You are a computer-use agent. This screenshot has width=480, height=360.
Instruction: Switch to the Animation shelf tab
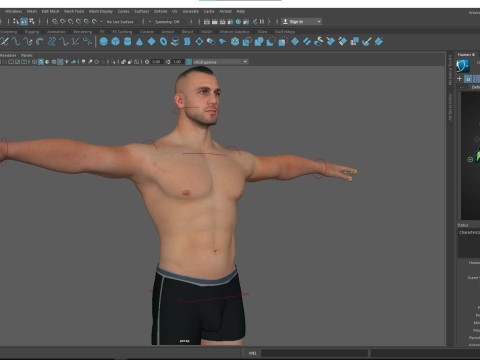pyautogui.click(x=56, y=32)
